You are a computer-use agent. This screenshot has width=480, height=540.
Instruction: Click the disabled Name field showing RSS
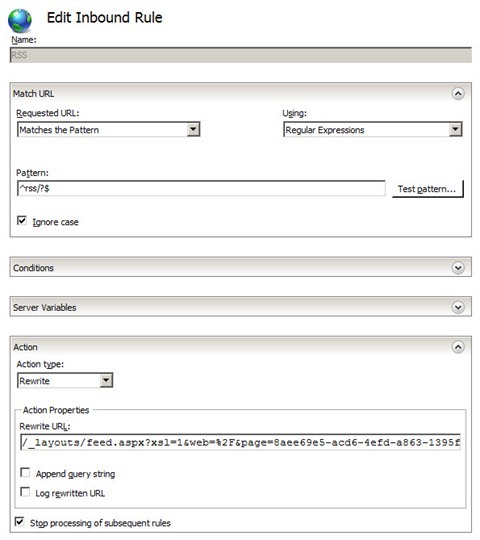pyautogui.click(x=241, y=55)
